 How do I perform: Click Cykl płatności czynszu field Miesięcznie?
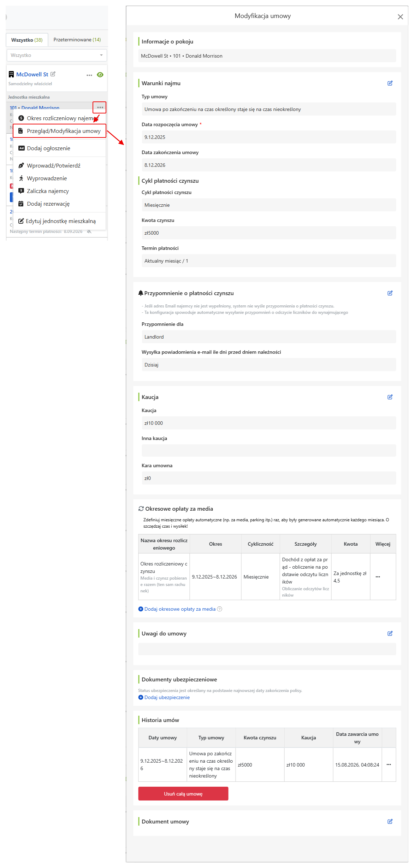click(269, 205)
